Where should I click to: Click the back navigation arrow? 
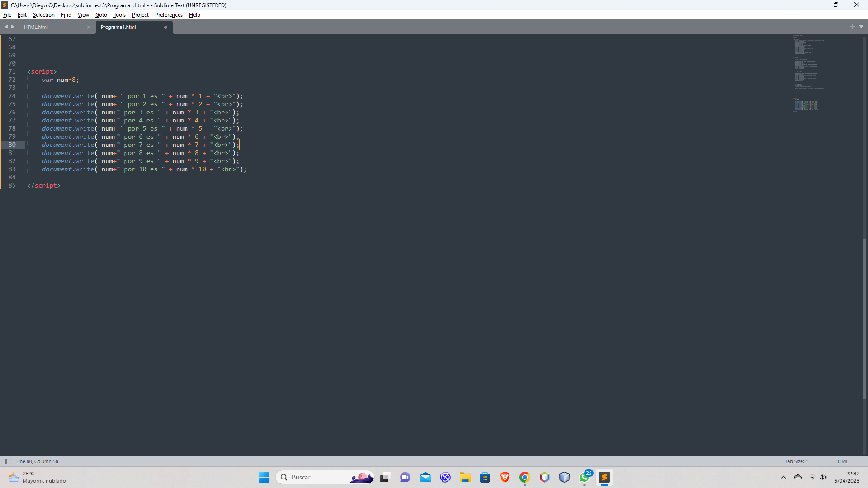[x=7, y=27]
